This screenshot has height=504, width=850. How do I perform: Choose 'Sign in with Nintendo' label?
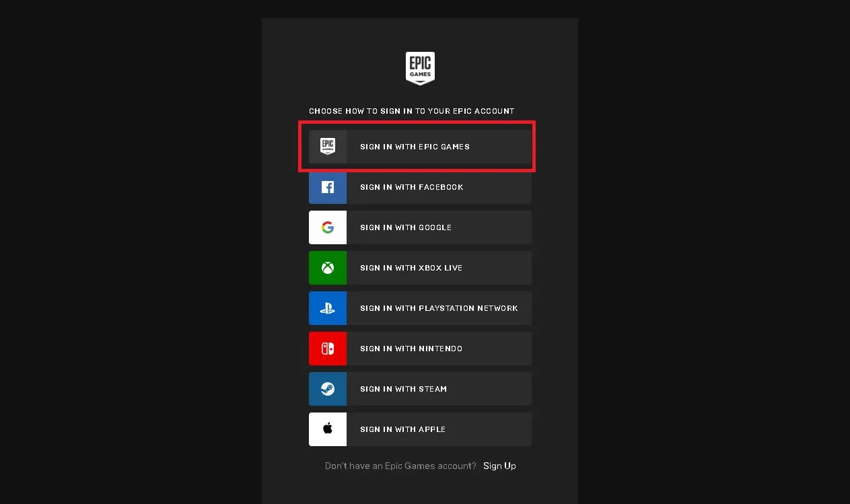(411, 349)
